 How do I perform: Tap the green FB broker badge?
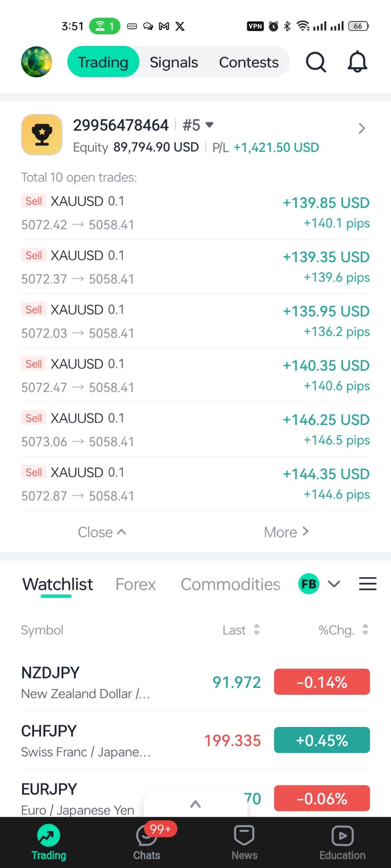tap(309, 584)
